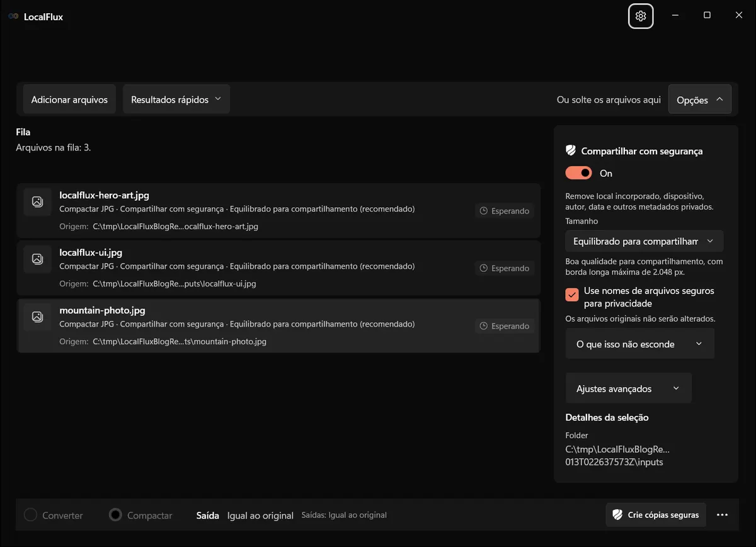Click Adicionar arquivos button

pos(69,99)
